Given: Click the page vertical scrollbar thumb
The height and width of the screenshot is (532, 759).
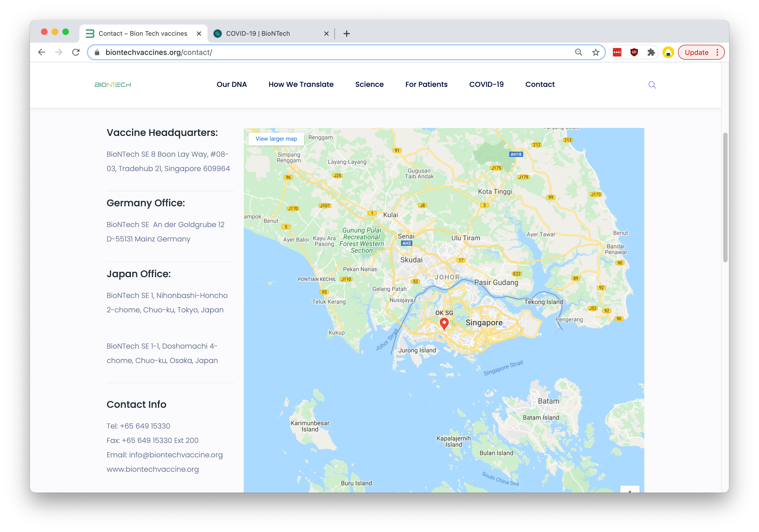Looking at the screenshot, I should coord(725,197).
